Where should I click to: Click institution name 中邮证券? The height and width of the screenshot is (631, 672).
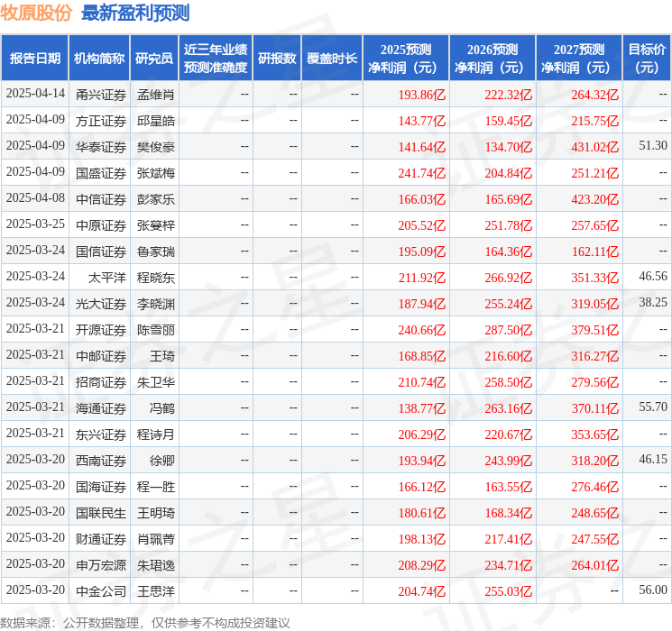(101, 355)
